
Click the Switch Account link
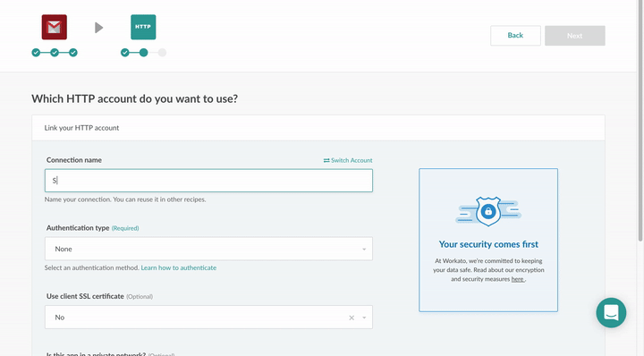click(x=348, y=160)
